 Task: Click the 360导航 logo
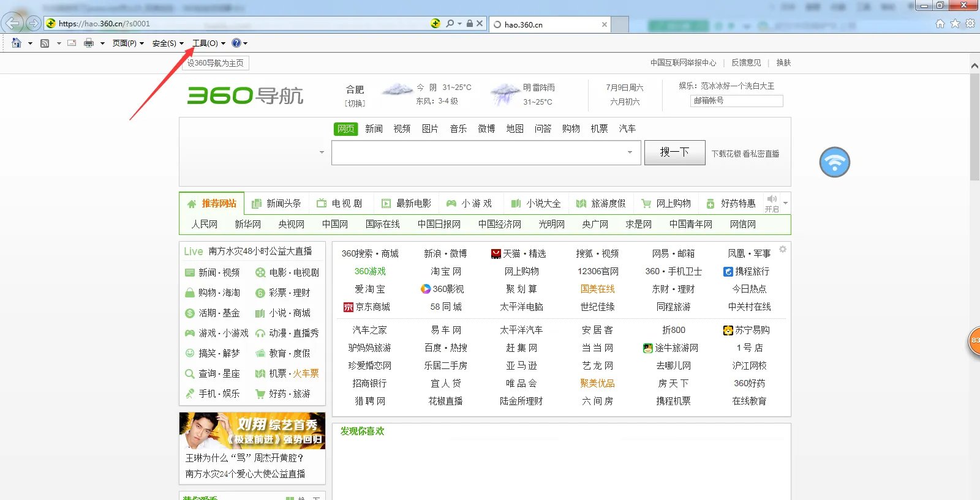245,95
